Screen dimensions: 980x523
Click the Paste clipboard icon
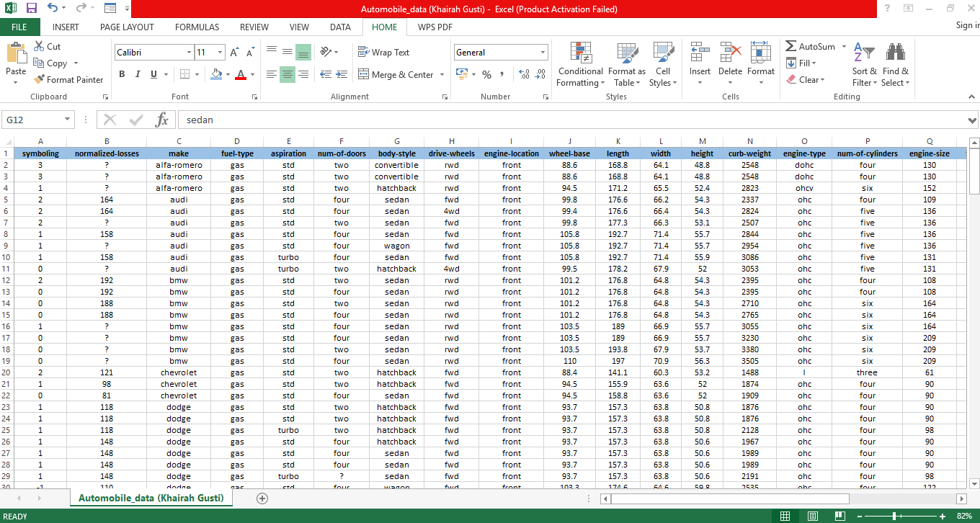pos(16,53)
